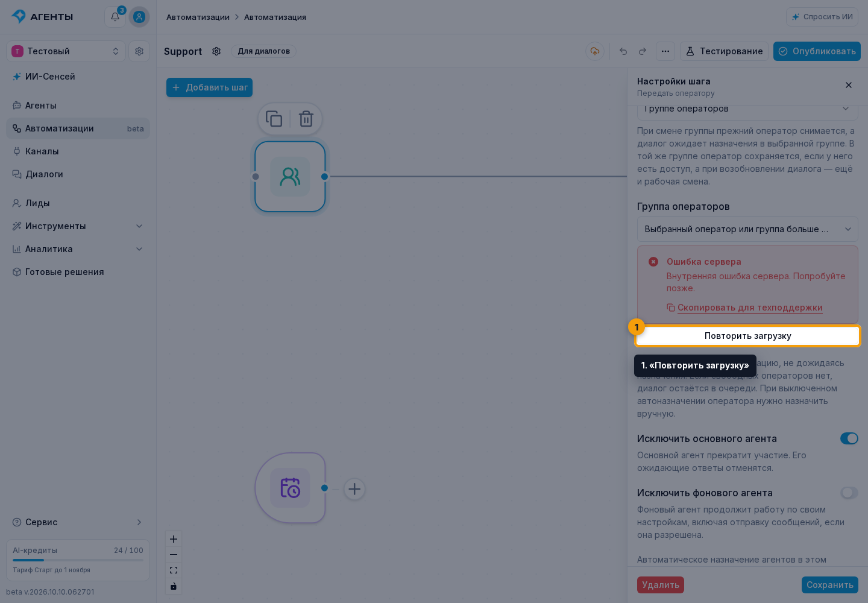This screenshot has width=868, height=603.
Task: Go to Агенты section
Action: [x=78, y=106]
